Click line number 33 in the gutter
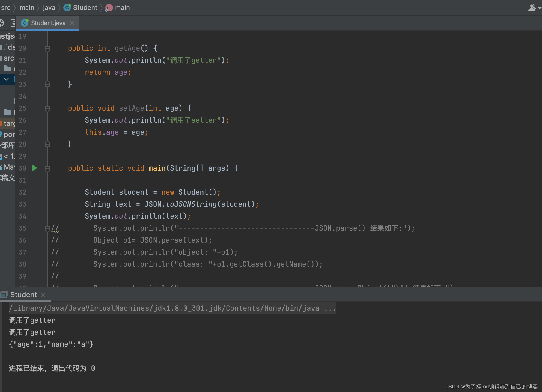The height and width of the screenshot is (392, 542). [22, 204]
